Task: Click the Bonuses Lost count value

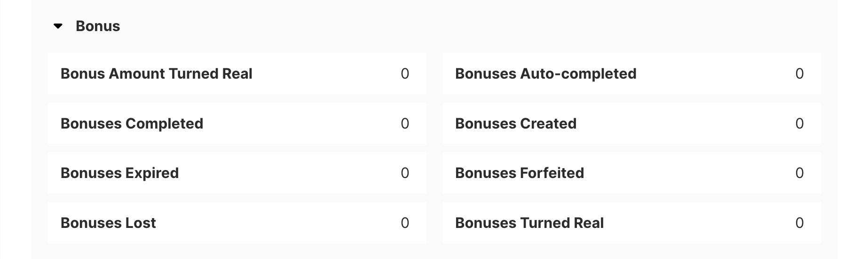Action: coord(405,223)
